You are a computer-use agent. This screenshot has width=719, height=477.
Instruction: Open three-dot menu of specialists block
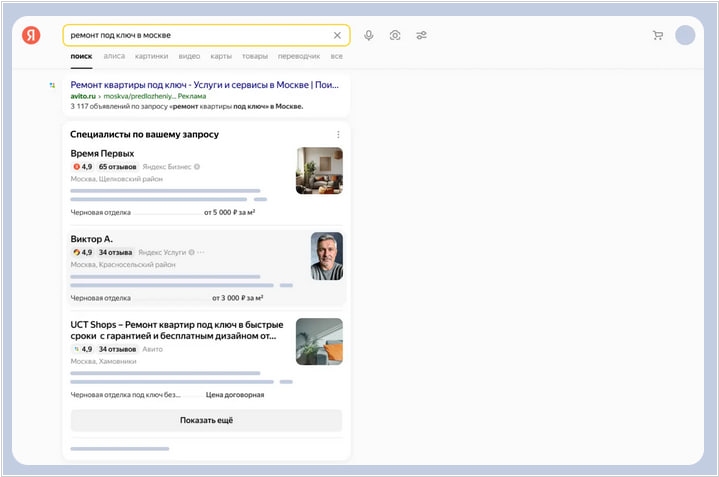(x=338, y=134)
